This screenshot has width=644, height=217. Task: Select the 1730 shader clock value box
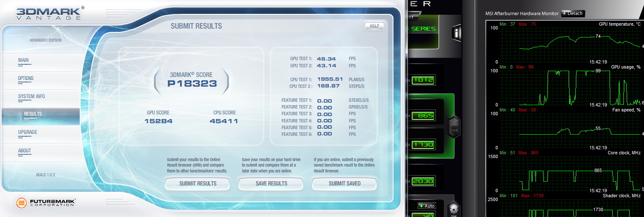click(423, 145)
